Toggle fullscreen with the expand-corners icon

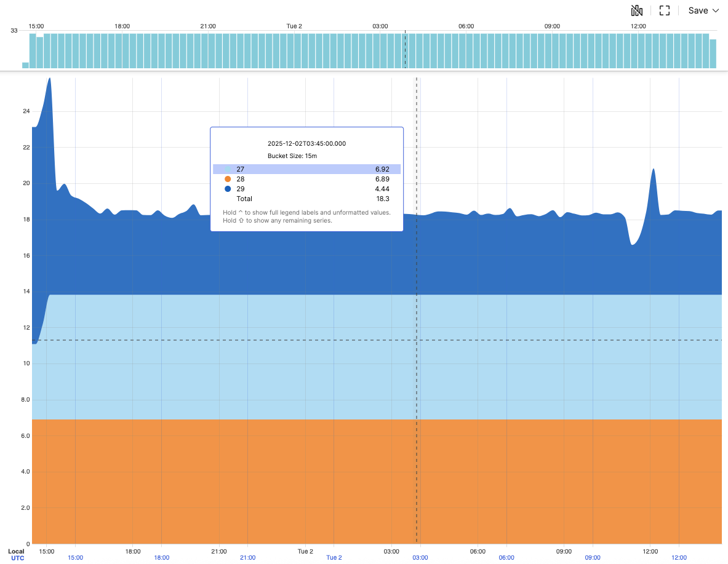pos(665,10)
